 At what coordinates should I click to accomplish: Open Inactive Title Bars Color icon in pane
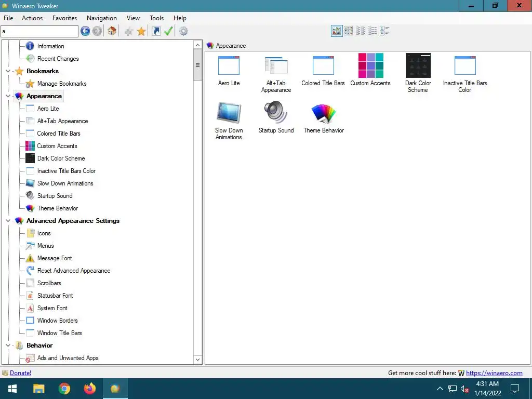pyautogui.click(x=465, y=65)
